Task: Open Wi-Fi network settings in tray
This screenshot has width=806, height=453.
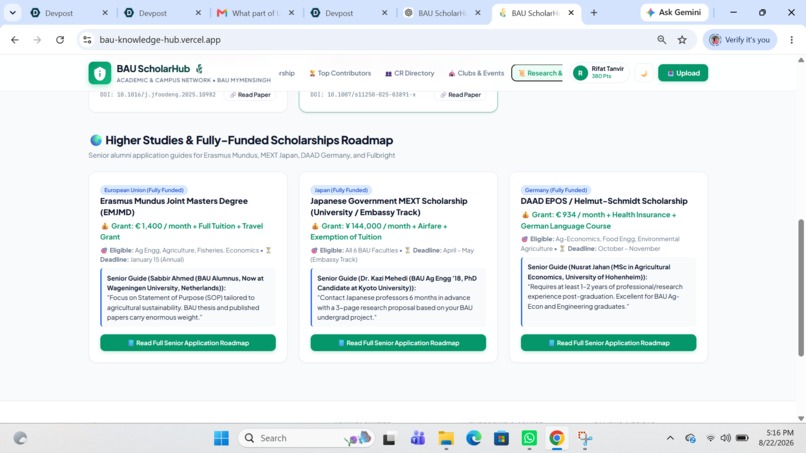Action: coord(710,438)
